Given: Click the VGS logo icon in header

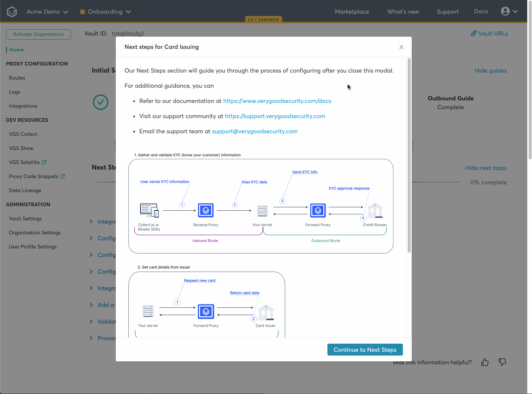Looking at the screenshot, I should point(12,12).
